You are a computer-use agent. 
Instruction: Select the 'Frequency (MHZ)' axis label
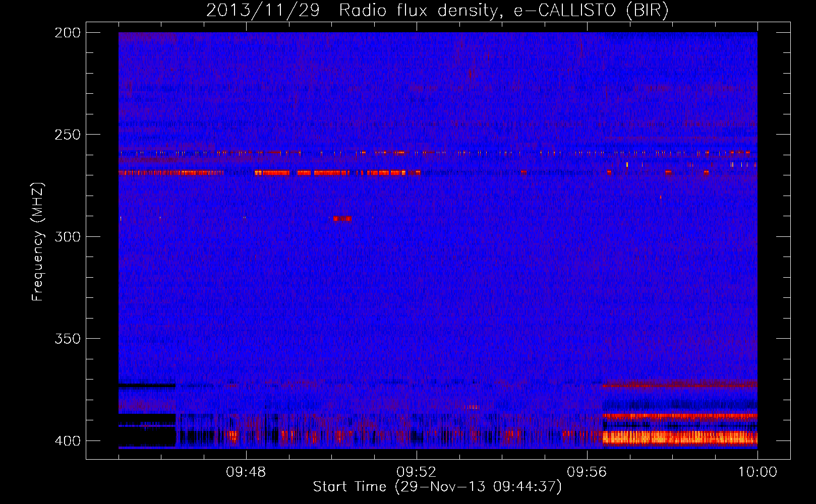pyautogui.click(x=38, y=241)
